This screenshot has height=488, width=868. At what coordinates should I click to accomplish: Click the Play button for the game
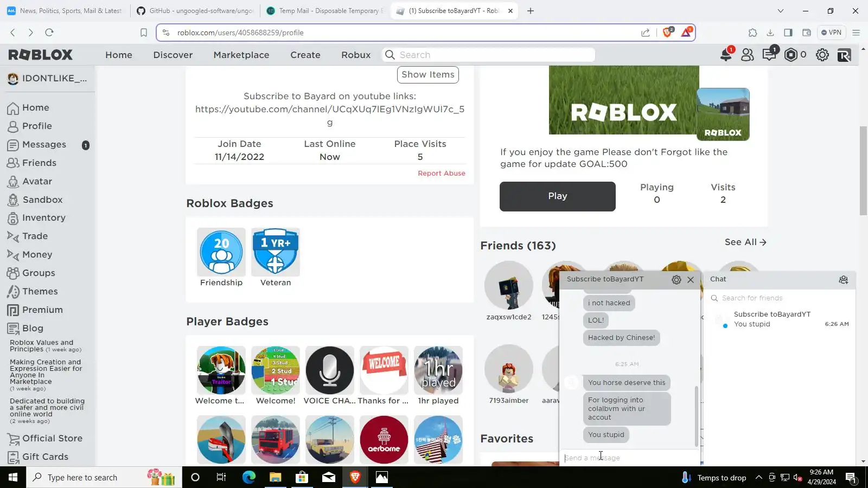tap(558, 196)
